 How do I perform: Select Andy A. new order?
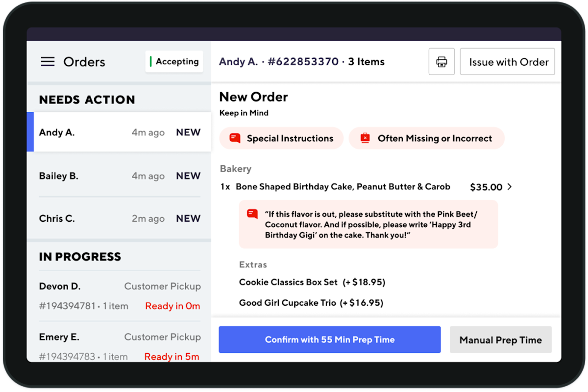tap(119, 132)
